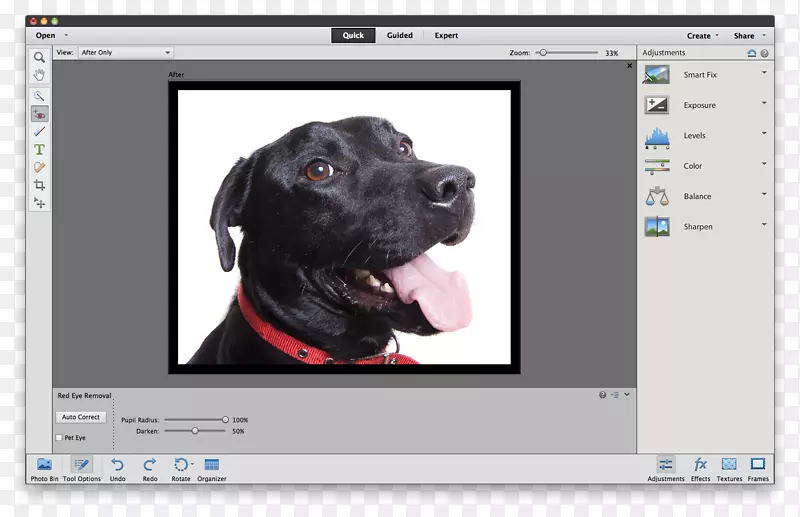Rotate the photo
This screenshot has width=800, height=517.
click(x=180, y=469)
